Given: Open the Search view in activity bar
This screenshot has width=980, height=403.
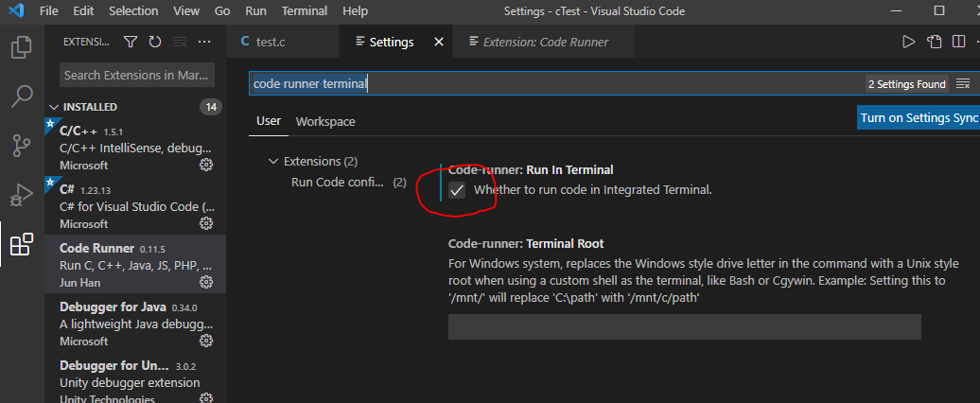Looking at the screenshot, I should (21, 96).
